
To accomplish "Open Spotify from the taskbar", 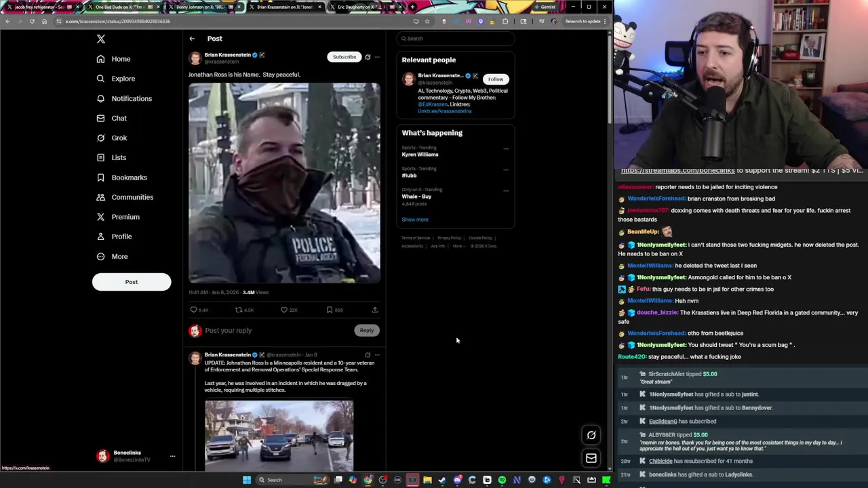I will point(502,480).
